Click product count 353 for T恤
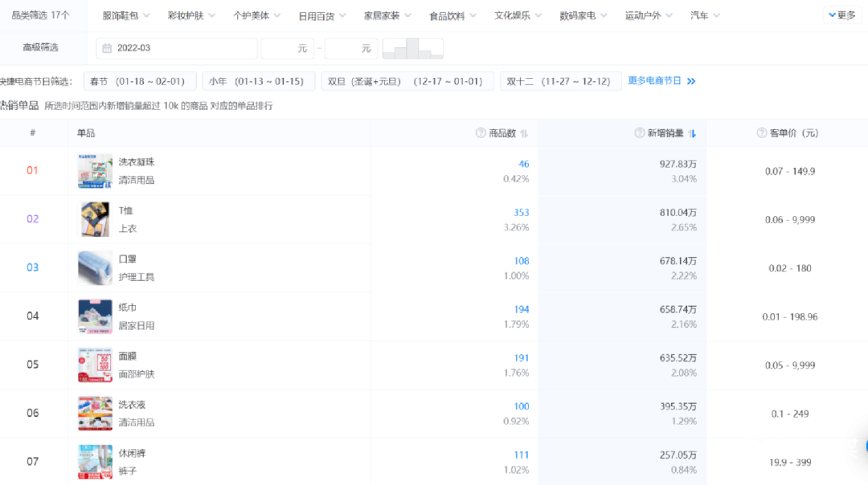 coord(521,213)
